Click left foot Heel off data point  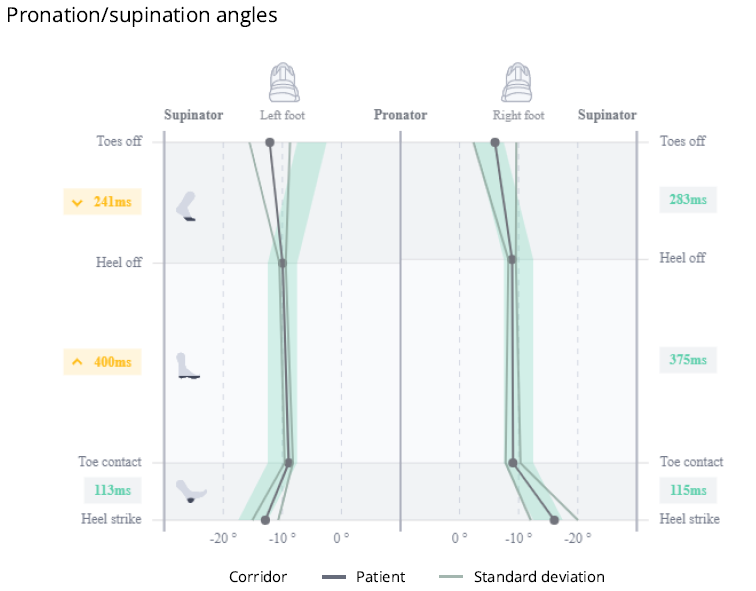coord(283,263)
